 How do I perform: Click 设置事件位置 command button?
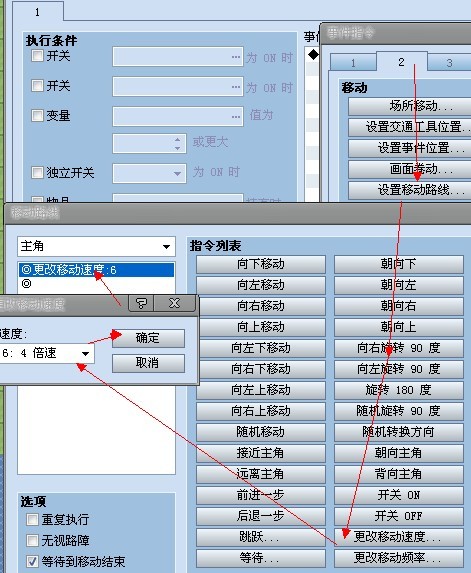tap(410, 148)
